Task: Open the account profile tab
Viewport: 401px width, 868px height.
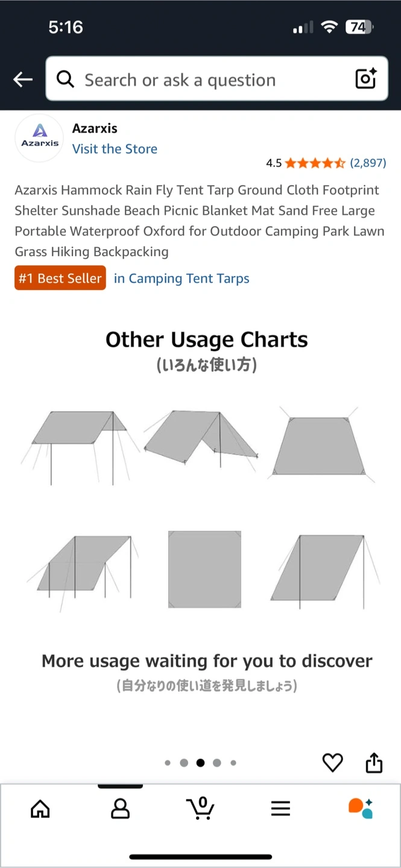Action: click(120, 808)
